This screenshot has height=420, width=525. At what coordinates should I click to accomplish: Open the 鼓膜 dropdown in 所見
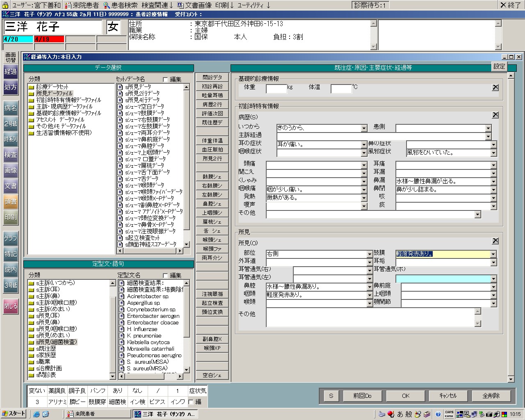(x=493, y=254)
